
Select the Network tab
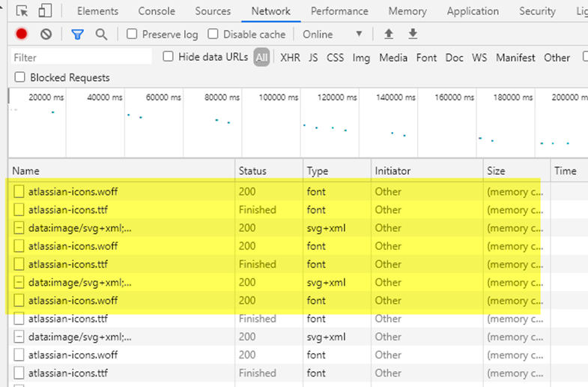point(270,11)
